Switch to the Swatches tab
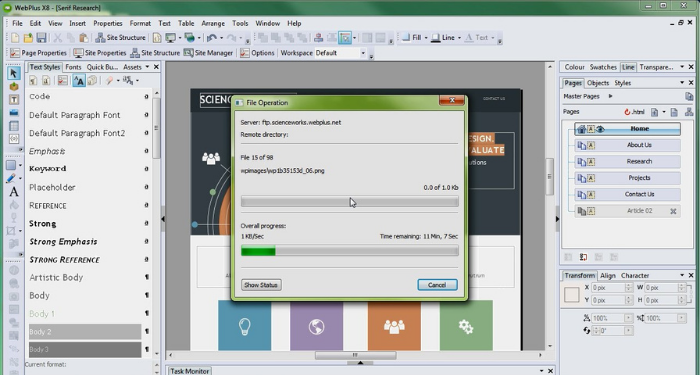Viewport: 700px width, 375px height. (x=603, y=67)
